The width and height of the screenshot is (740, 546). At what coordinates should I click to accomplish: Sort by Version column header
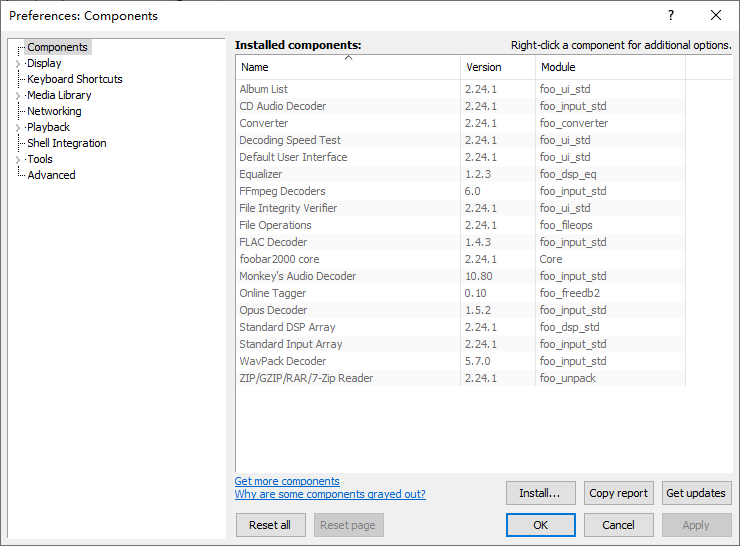(x=483, y=67)
